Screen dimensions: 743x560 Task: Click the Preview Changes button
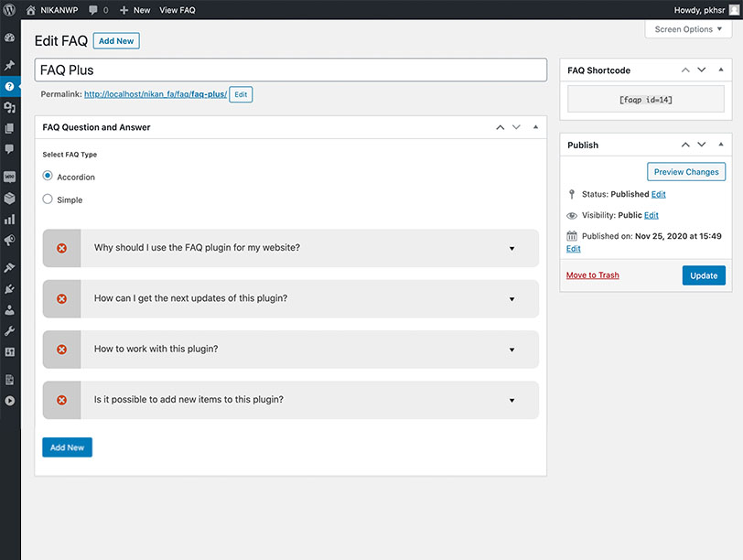point(686,172)
